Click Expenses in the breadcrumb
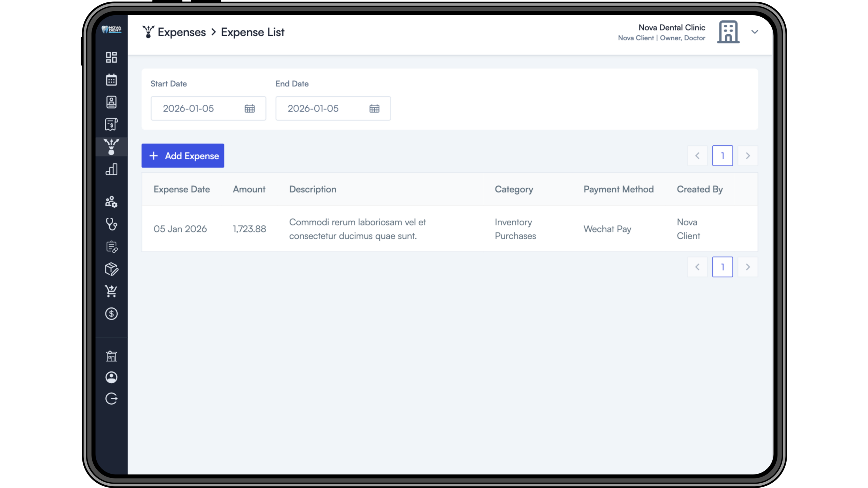This screenshot has height=488, width=868. [181, 32]
